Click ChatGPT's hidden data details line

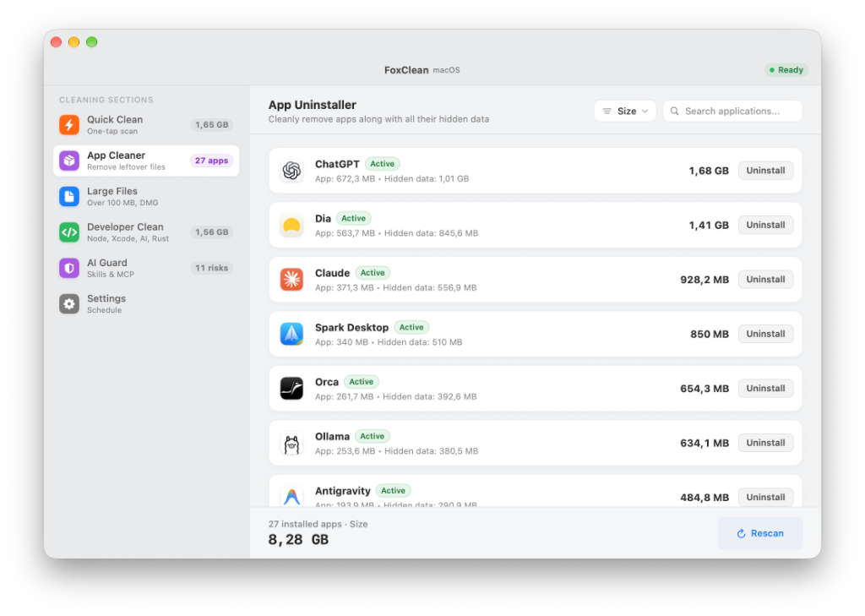click(x=392, y=179)
